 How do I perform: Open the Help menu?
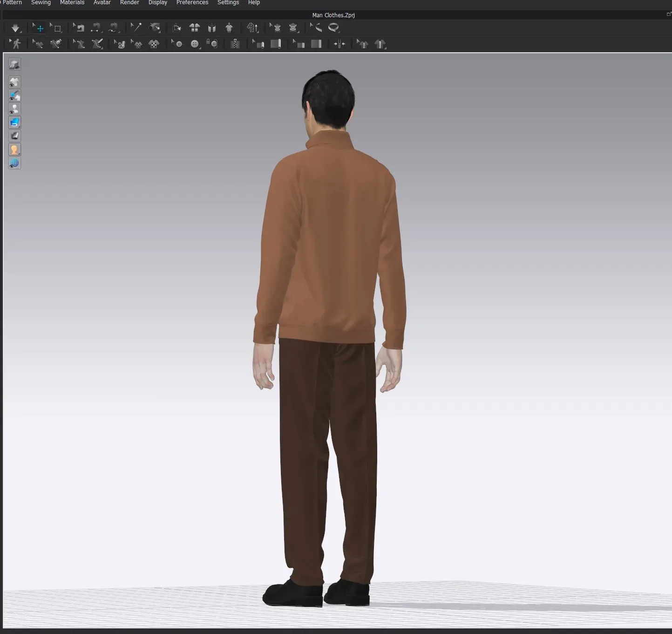pos(254,3)
